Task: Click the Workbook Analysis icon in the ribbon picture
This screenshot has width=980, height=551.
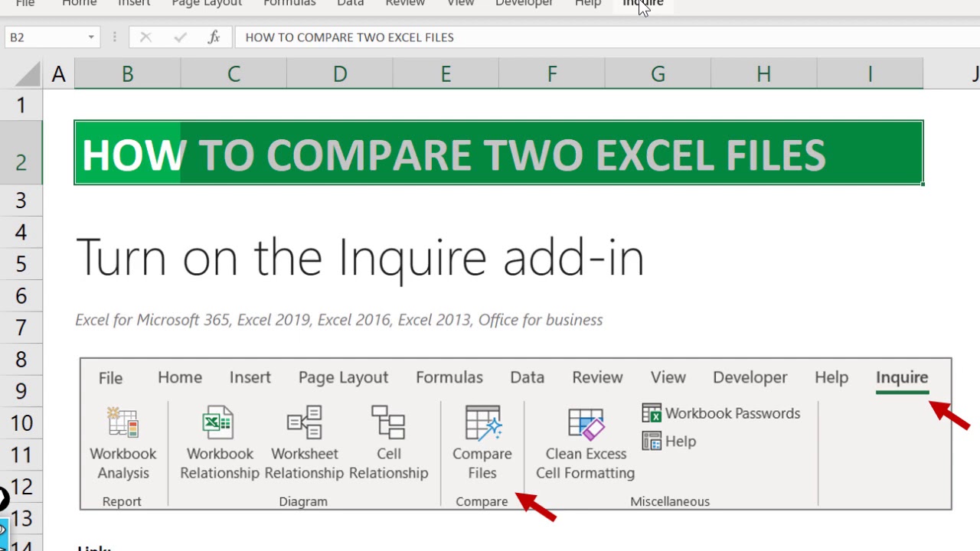Action: pyautogui.click(x=122, y=423)
